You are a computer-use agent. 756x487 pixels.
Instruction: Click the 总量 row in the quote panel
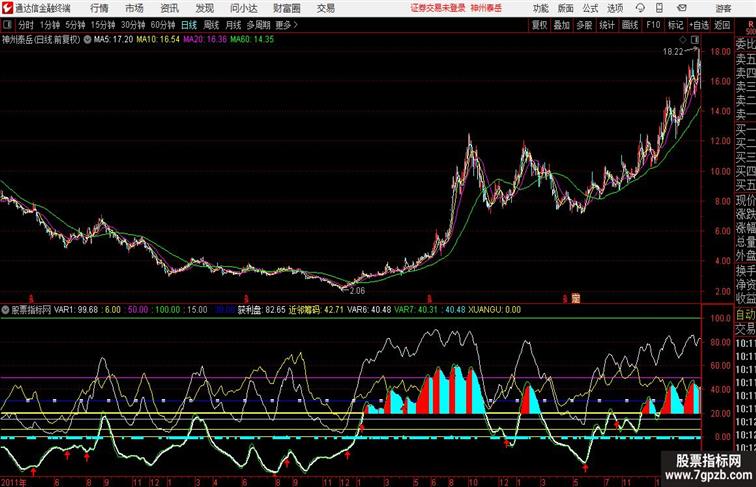(745, 242)
